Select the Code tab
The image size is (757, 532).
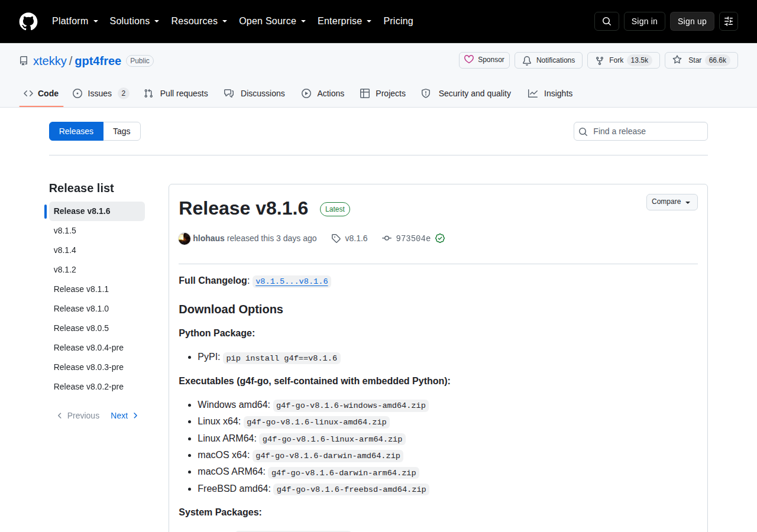(41, 93)
